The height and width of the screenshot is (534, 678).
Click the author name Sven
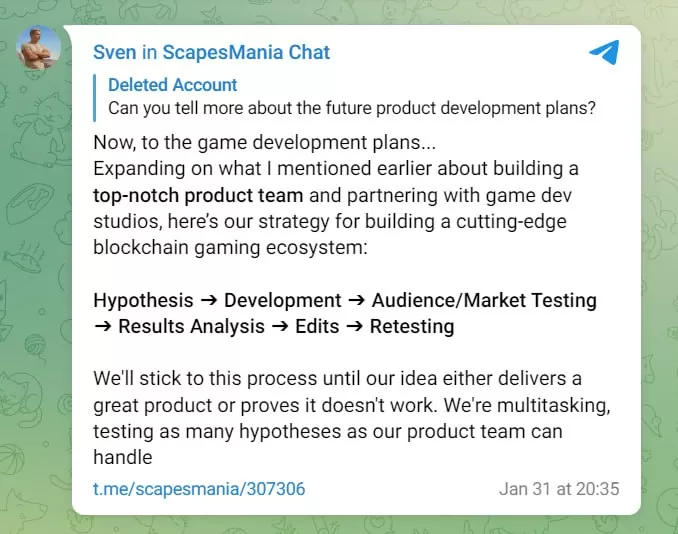pos(114,52)
